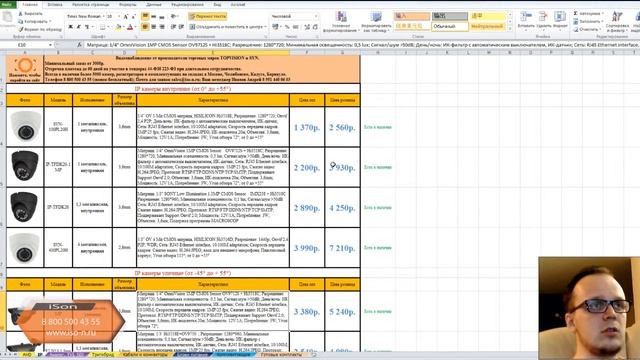640x360 pixels.
Task: Click the increase indent icon
Action: pos(181,27)
